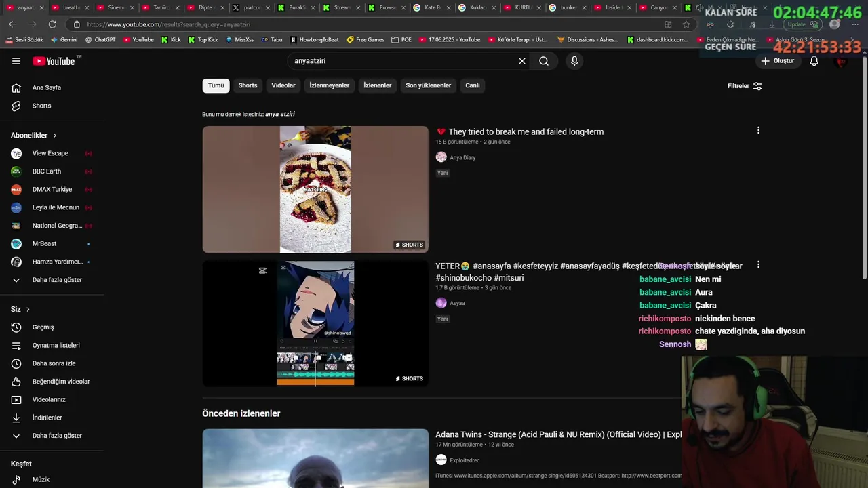
Task: Open the Hamza Yardımcı subscription
Action: click(x=52, y=262)
